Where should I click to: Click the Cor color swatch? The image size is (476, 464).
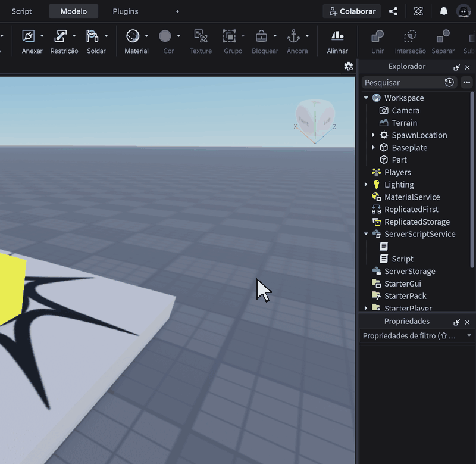point(165,36)
